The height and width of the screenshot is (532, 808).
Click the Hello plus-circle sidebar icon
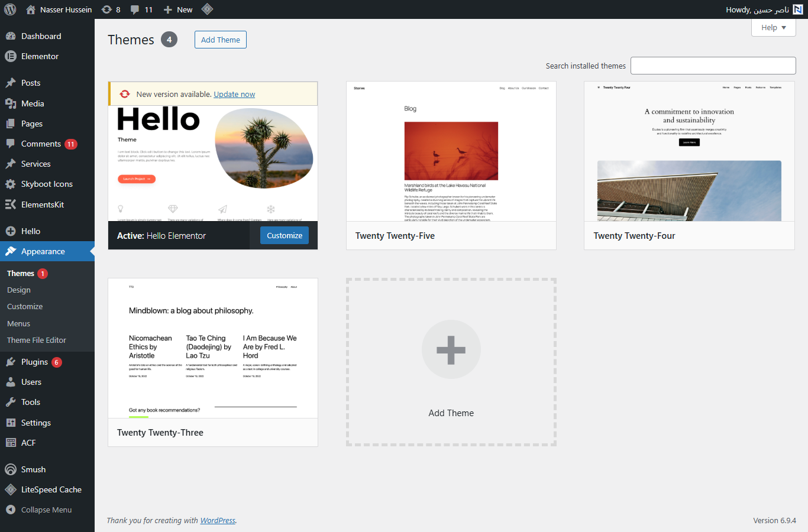[x=11, y=231]
